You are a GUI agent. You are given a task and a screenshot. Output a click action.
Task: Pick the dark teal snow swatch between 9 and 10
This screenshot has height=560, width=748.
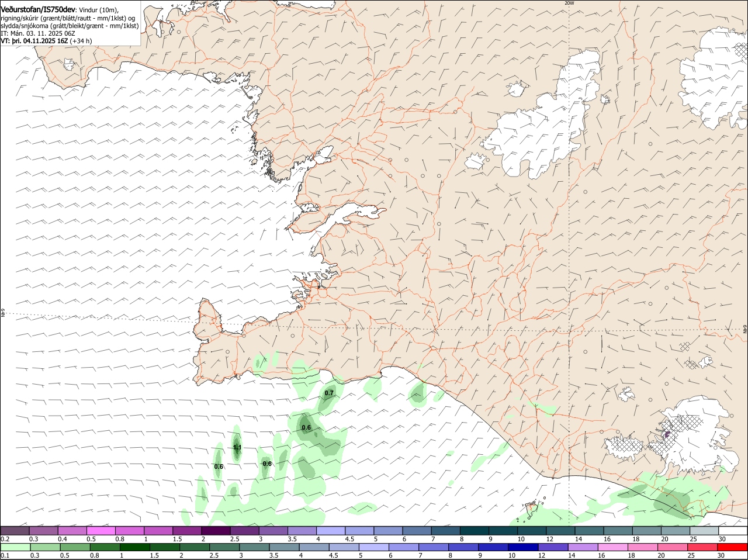[504, 531]
